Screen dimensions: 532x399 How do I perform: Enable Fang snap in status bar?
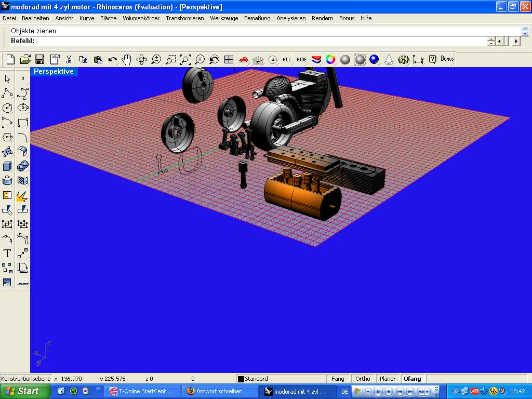338,379
